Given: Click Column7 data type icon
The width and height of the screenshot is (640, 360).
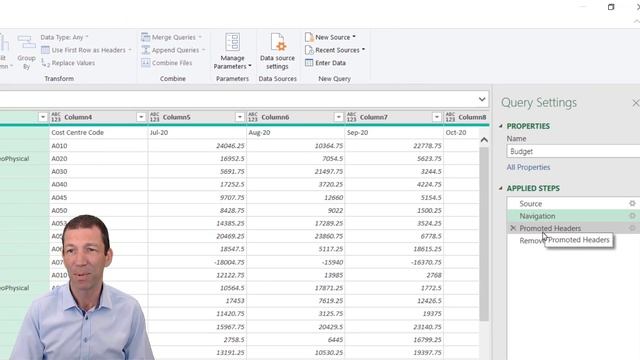Looking at the screenshot, I should [x=351, y=117].
